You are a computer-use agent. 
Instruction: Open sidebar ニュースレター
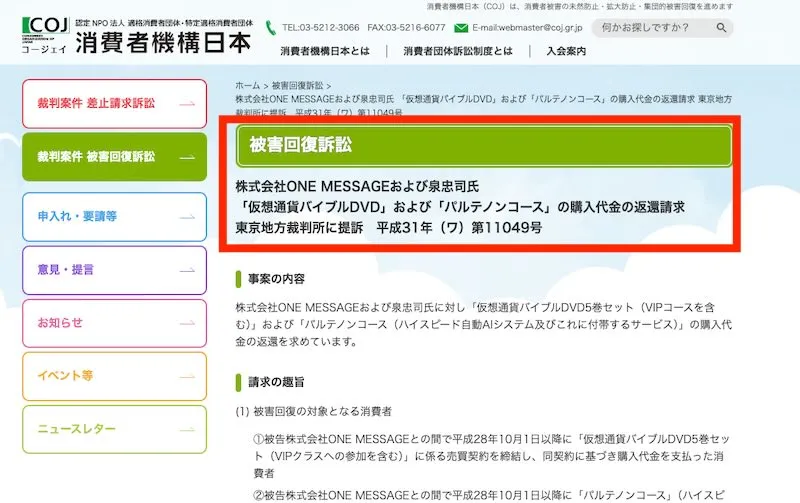click(x=114, y=429)
